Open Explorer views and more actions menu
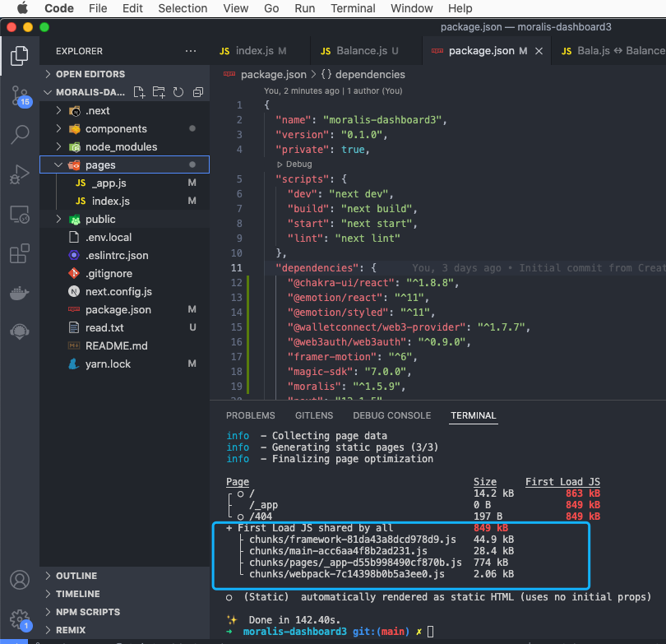 tap(191, 51)
